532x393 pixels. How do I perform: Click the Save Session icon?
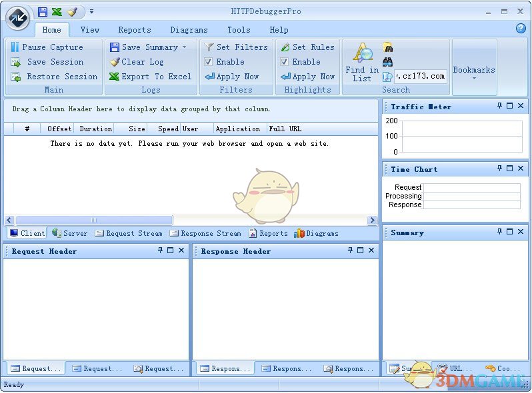[x=15, y=62]
